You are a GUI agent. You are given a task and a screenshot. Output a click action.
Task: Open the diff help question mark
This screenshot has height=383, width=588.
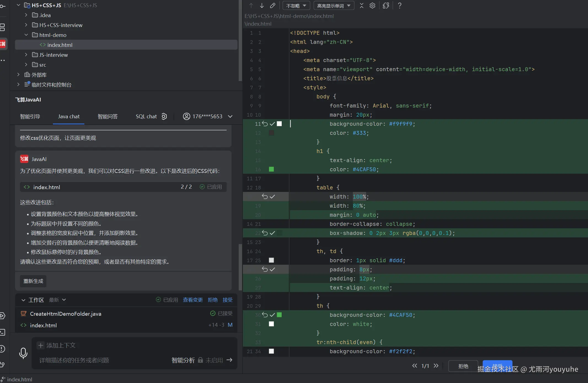(399, 6)
